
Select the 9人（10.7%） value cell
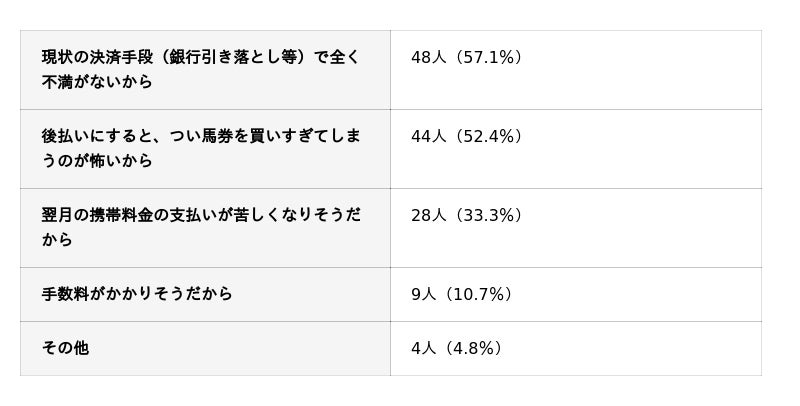576,294
